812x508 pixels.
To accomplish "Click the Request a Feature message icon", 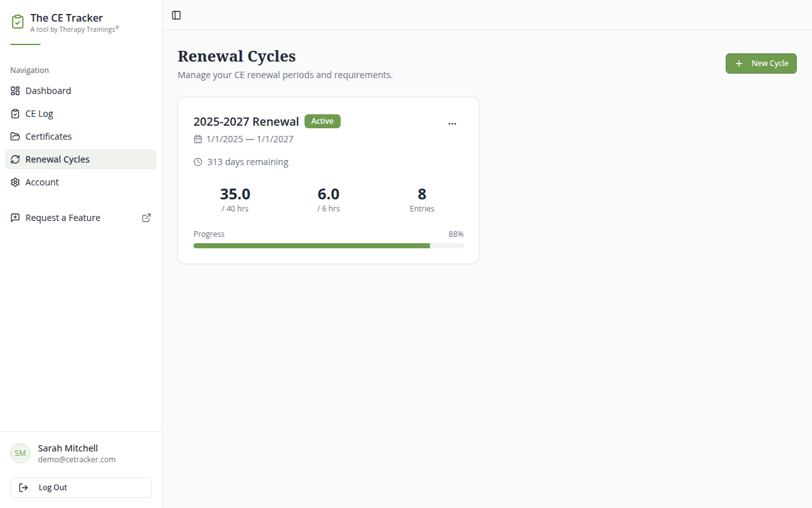I will pos(15,218).
